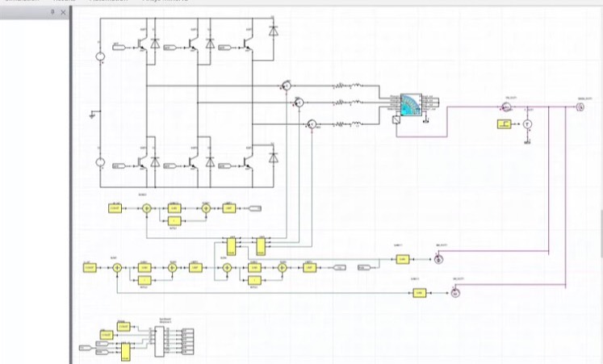The image size is (603, 364).
Task: Select the CONST block in the top control row
Action: pos(115,208)
